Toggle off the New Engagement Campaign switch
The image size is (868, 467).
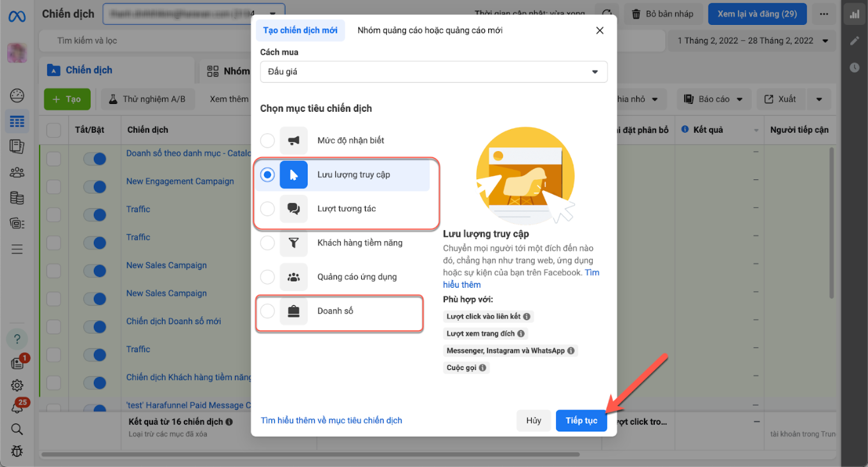click(x=94, y=187)
